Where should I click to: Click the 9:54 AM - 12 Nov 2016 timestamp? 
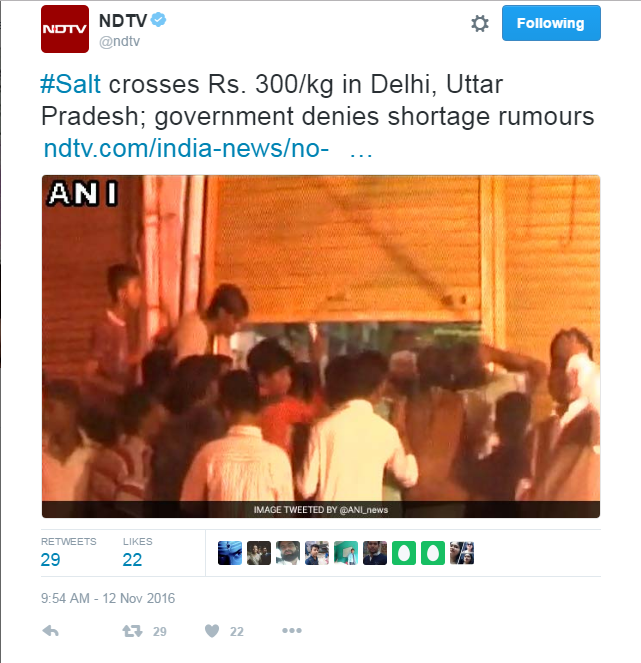click(108, 598)
